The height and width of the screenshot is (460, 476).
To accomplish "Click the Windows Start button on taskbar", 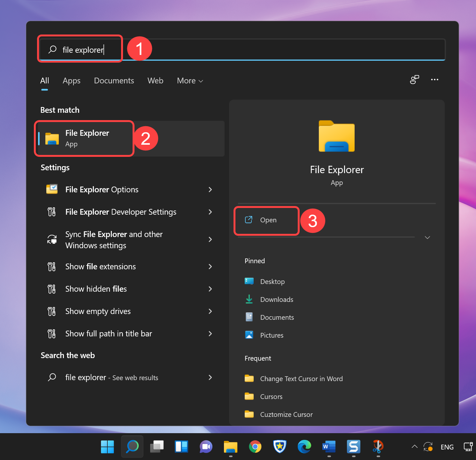I will (x=107, y=447).
